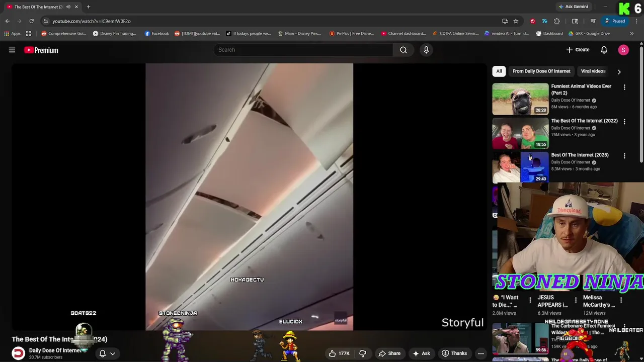
Task: Open Chrome three-dot menu
Action: click(x=636, y=21)
